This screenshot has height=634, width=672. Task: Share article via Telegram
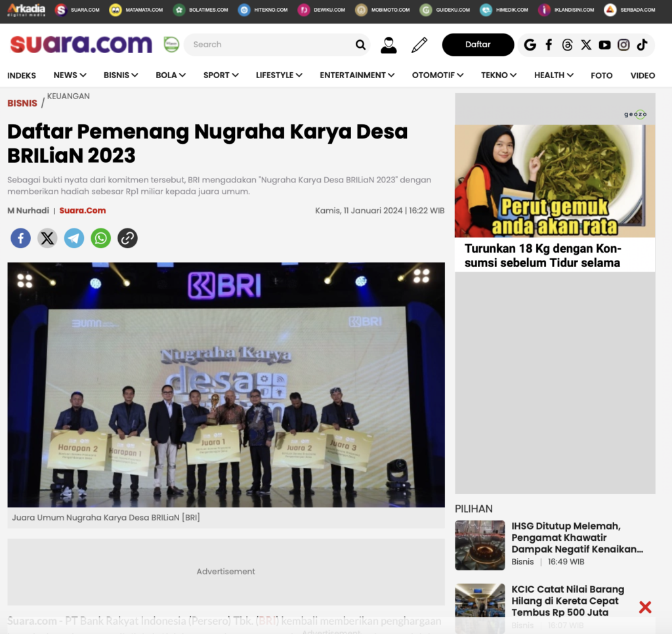coord(74,238)
